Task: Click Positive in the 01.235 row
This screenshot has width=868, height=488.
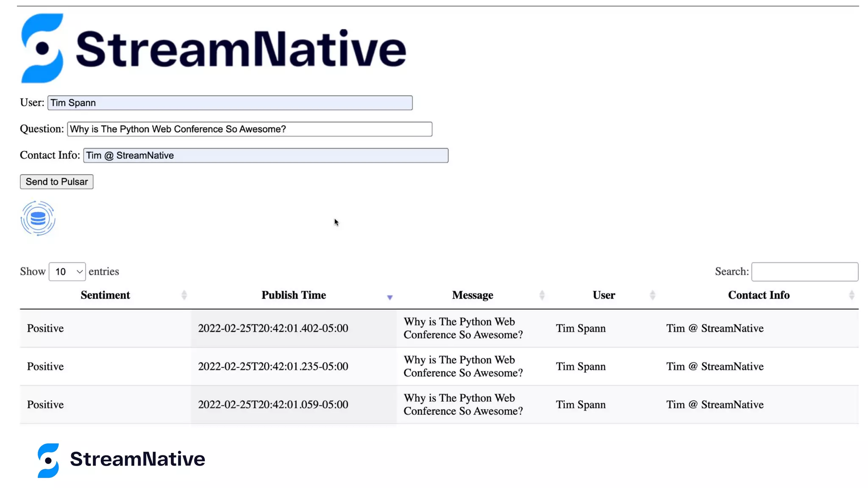Action: [45, 366]
